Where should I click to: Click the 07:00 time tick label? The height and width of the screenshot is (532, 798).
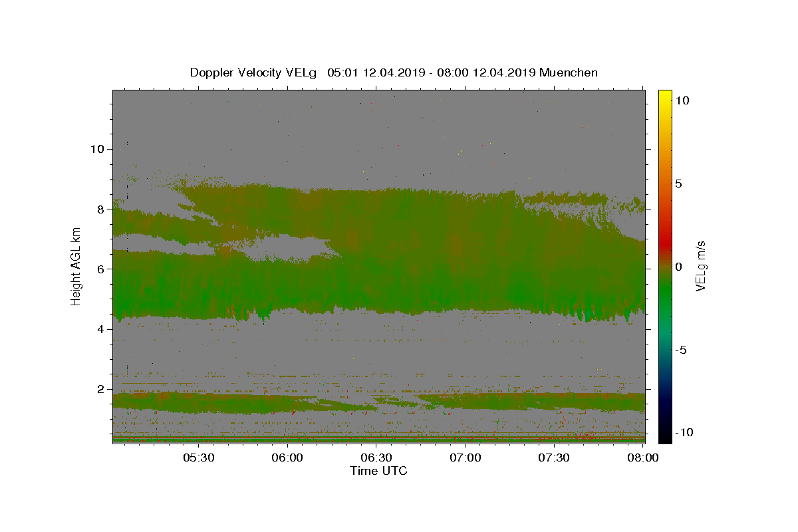pyautogui.click(x=465, y=458)
